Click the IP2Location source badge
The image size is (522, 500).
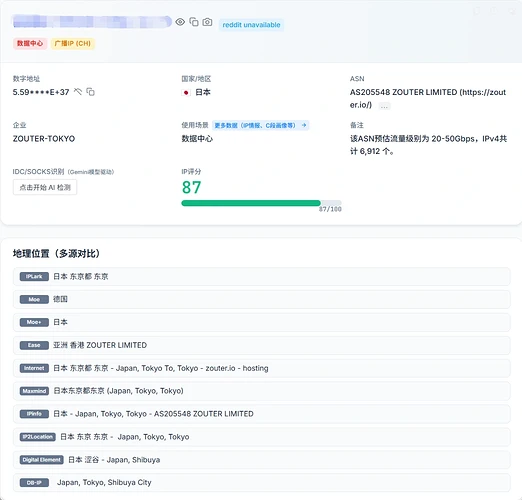point(38,437)
